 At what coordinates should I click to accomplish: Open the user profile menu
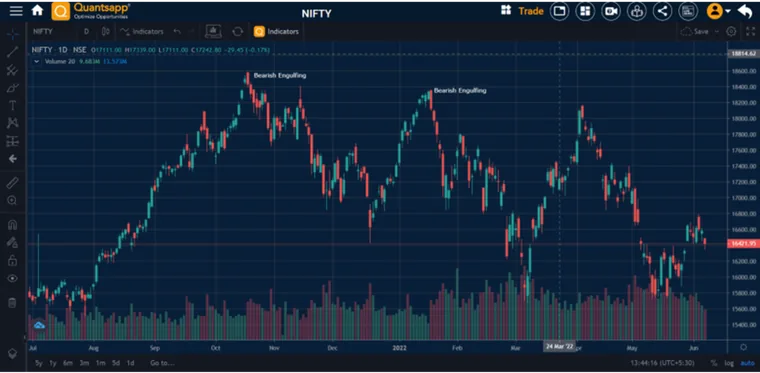[x=718, y=11]
